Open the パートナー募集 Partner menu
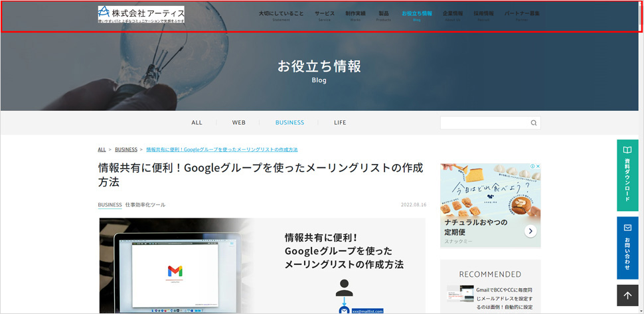This screenshot has height=314, width=644. [522, 15]
